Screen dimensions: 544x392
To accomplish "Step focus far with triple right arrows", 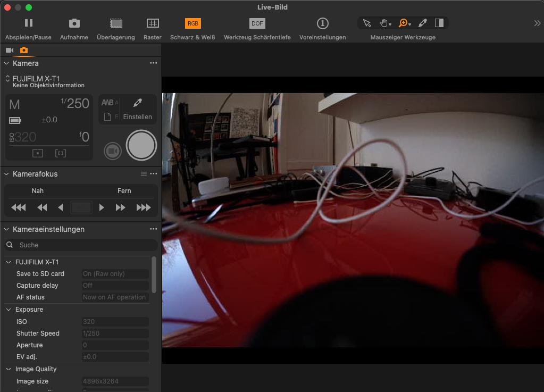I will pos(144,207).
